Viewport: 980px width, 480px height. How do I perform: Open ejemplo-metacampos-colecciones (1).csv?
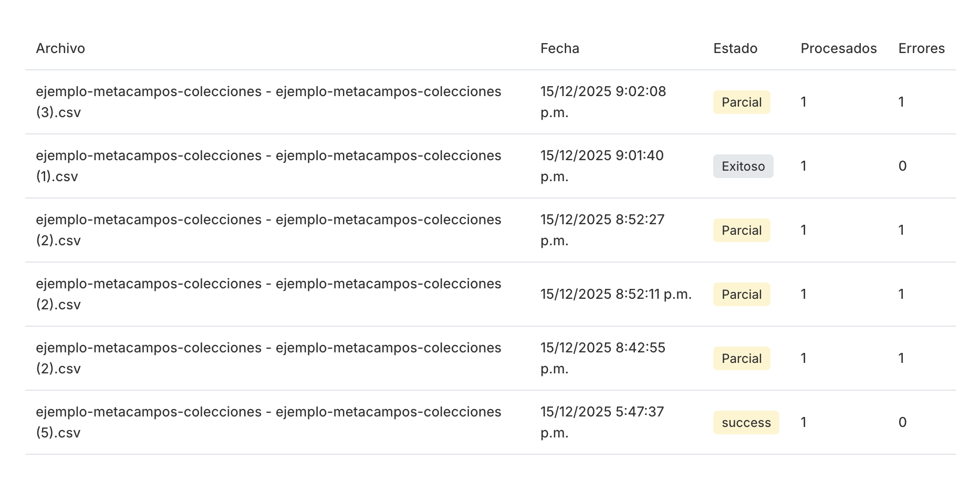pos(268,166)
